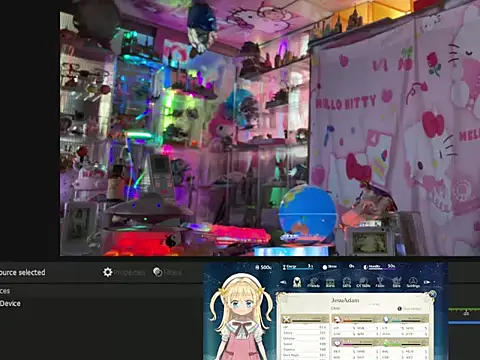Open the Settings icon in game menu

(413, 282)
